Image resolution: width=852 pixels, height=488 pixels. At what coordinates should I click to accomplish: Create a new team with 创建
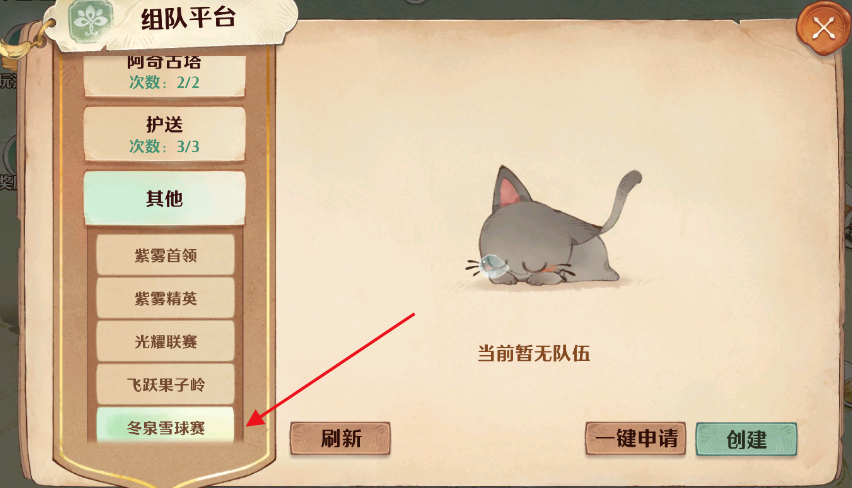tap(747, 439)
